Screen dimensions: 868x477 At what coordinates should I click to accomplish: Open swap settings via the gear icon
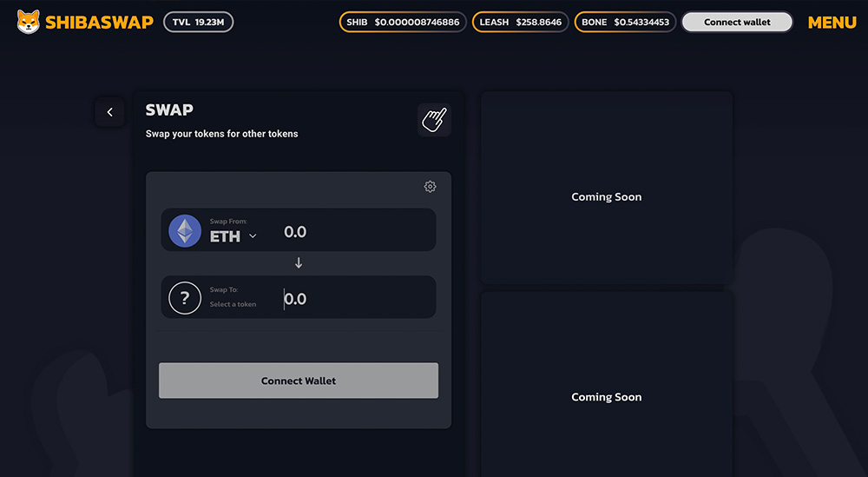(430, 187)
